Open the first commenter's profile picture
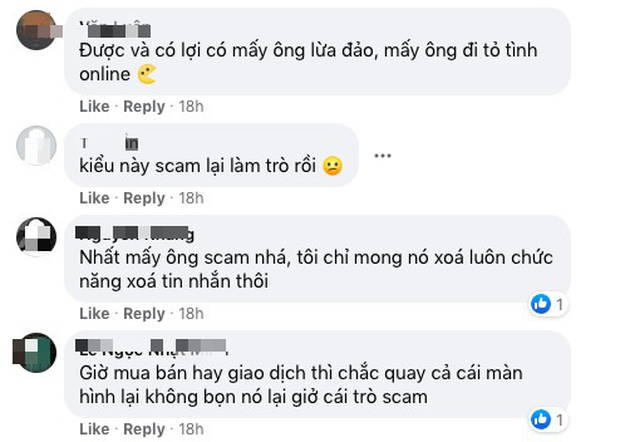Screen dimensions: 620x442 tap(36, 30)
